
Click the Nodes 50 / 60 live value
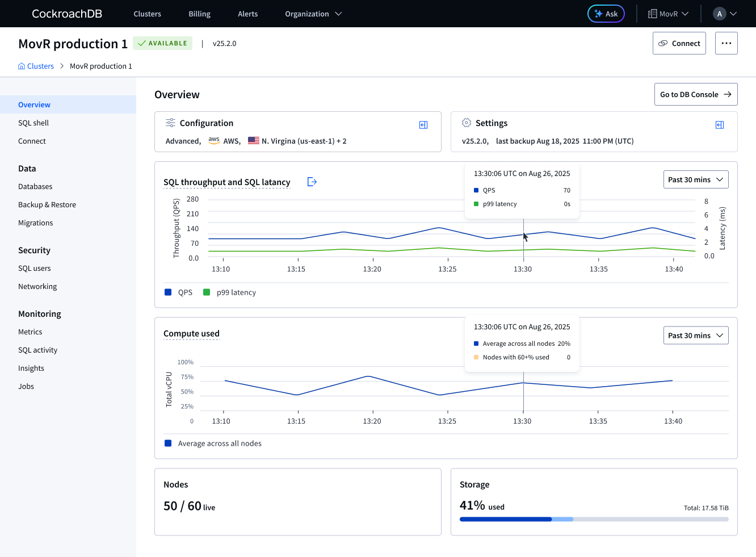190,506
